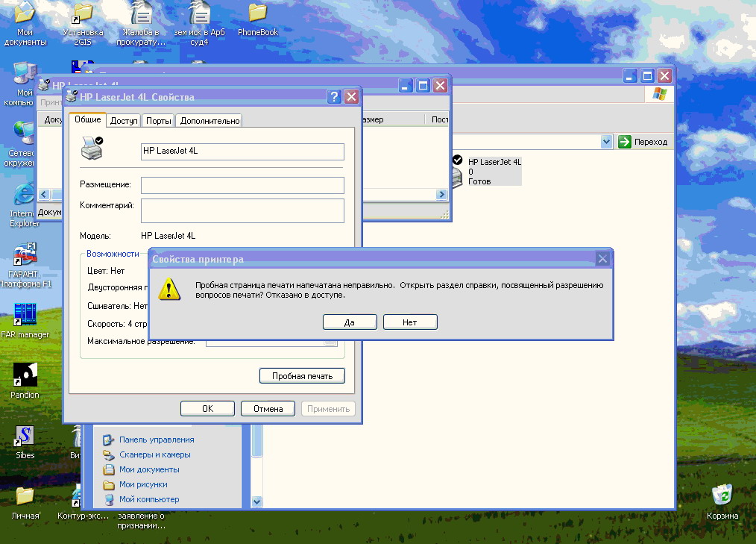Viewport: 756px width, 544px height.
Task: Click the Пробная печать button
Action: (302, 376)
